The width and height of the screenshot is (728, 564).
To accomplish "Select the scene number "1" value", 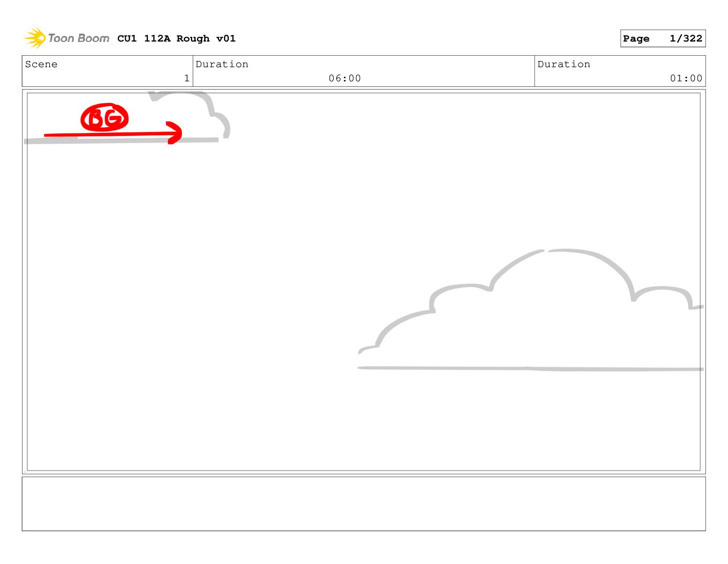I will pyautogui.click(x=187, y=78).
